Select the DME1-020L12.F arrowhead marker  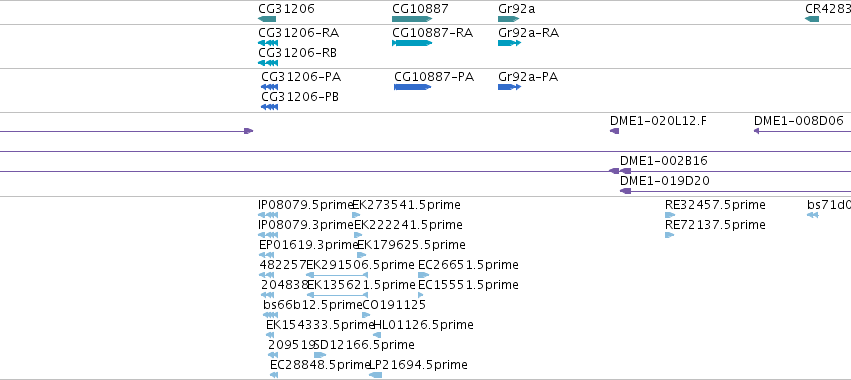tap(614, 131)
